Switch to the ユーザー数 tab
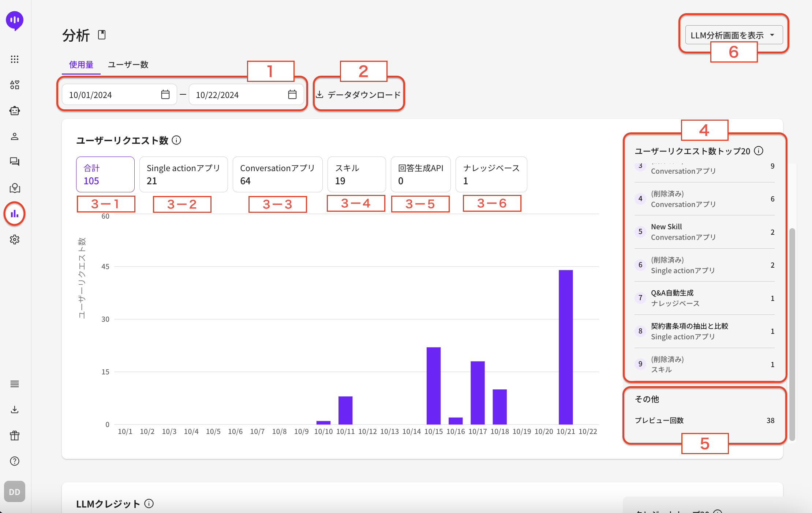The width and height of the screenshot is (812, 513). click(x=128, y=65)
